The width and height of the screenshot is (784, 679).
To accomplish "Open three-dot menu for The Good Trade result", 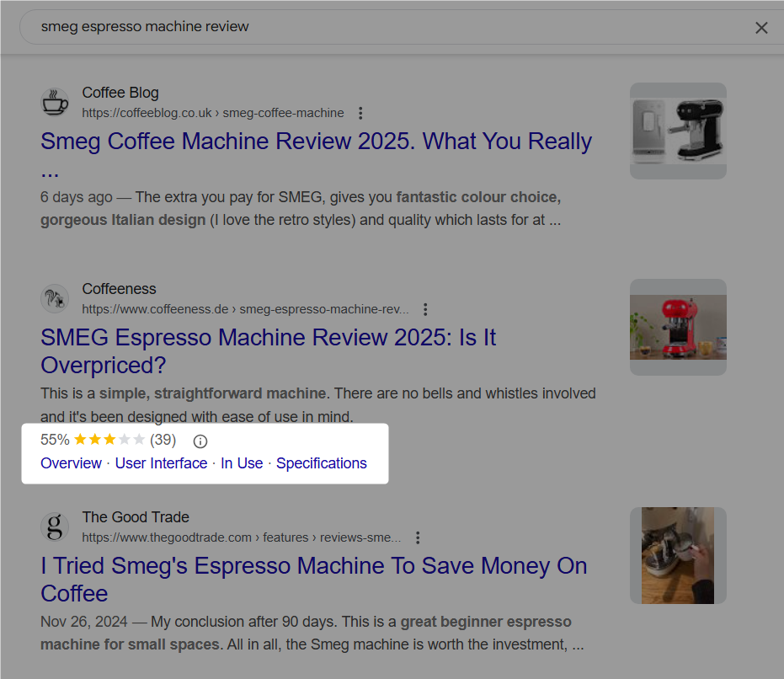I will tap(418, 537).
